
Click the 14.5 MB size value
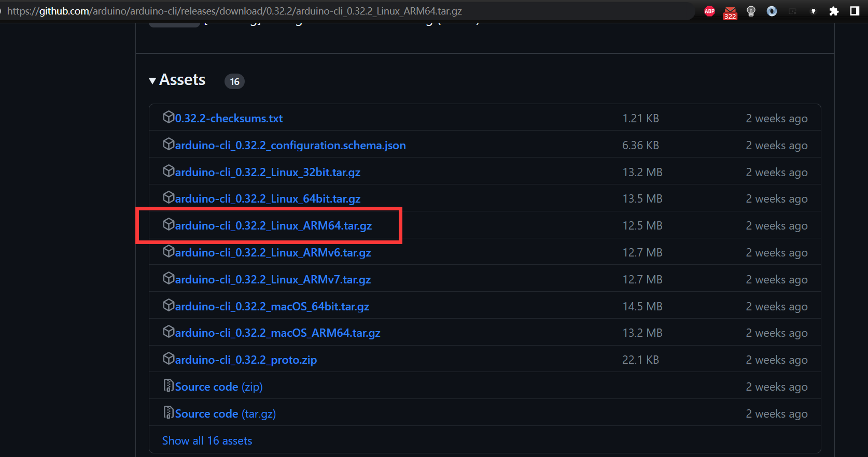coord(642,307)
